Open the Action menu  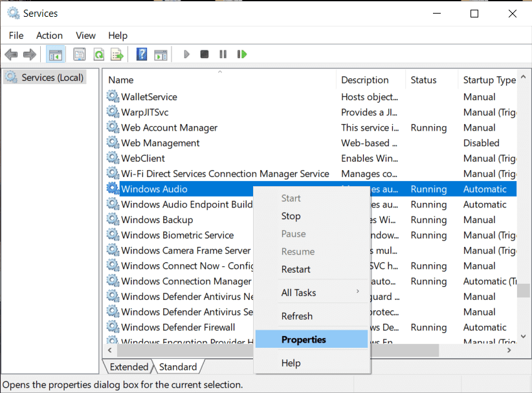pos(49,36)
